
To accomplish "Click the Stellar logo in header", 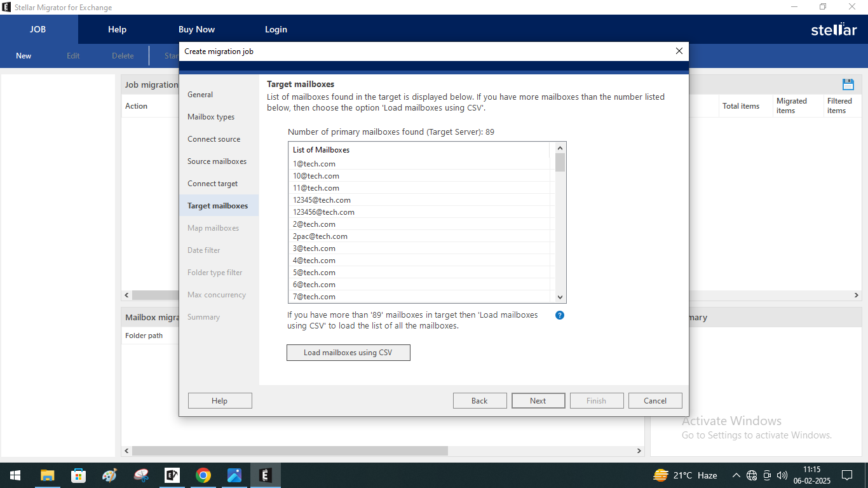I will pos(834,29).
